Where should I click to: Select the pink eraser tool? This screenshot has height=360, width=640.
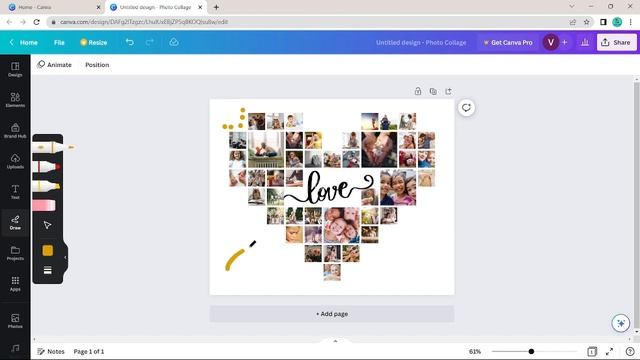tap(44, 205)
